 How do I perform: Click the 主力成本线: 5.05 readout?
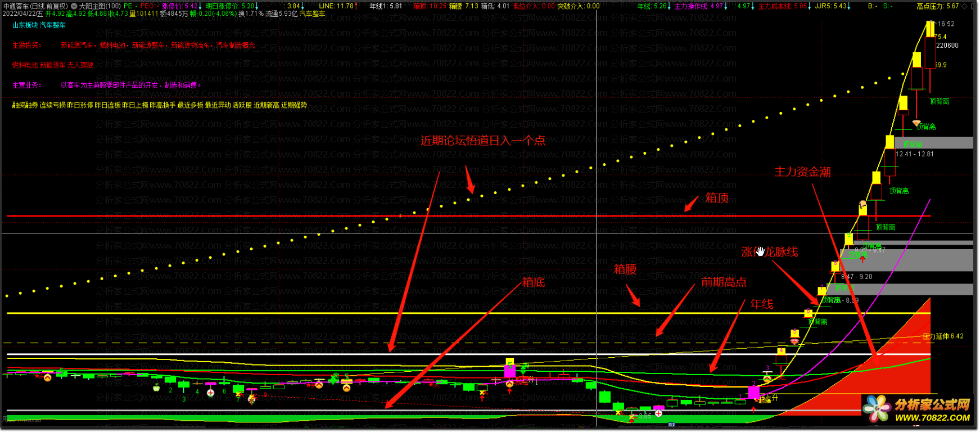pyautogui.click(x=782, y=6)
